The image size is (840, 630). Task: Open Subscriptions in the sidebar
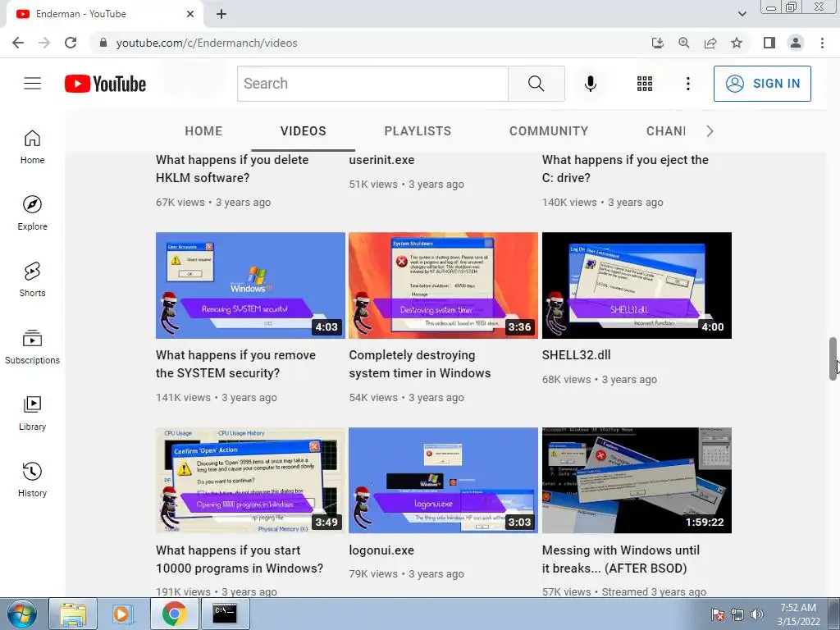pyautogui.click(x=32, y=347)
